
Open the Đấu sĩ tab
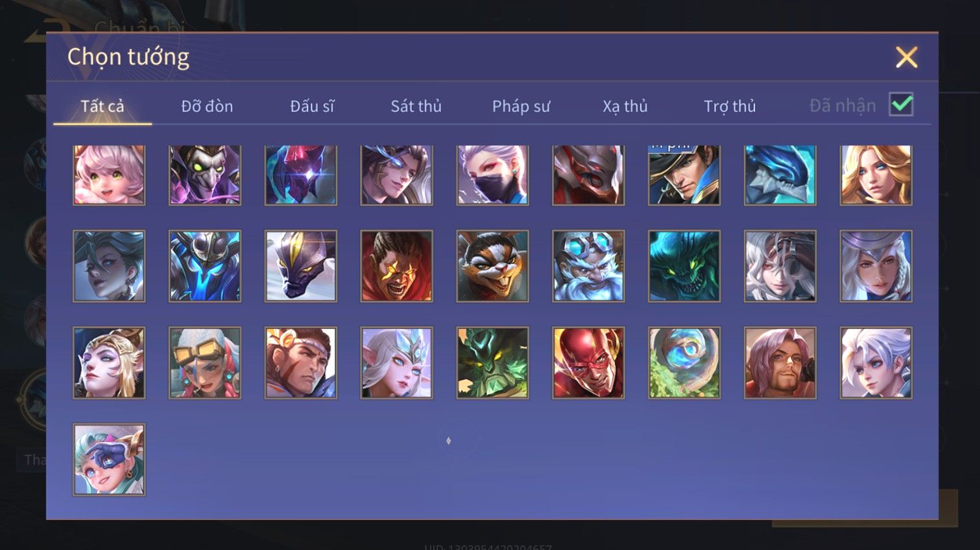coord(312,106)
